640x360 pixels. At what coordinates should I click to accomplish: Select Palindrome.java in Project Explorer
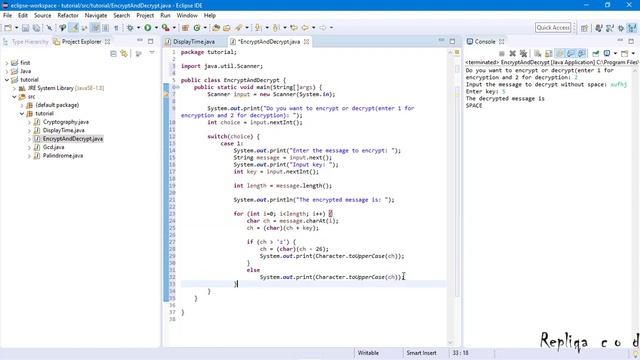click(x=62, y=156)
